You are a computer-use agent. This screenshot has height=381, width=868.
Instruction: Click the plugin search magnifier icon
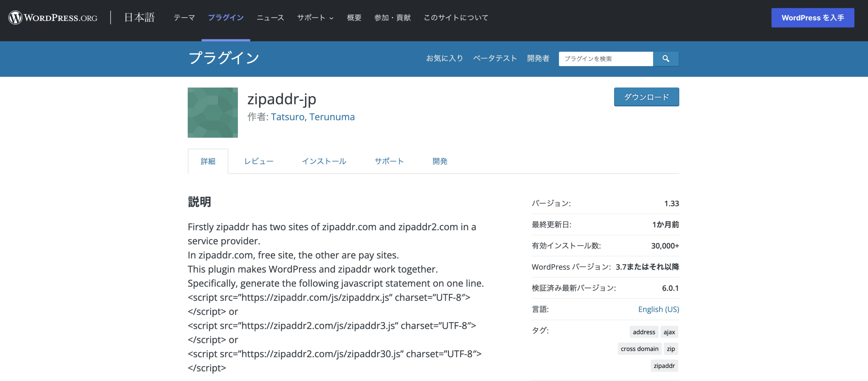[666, 59]
